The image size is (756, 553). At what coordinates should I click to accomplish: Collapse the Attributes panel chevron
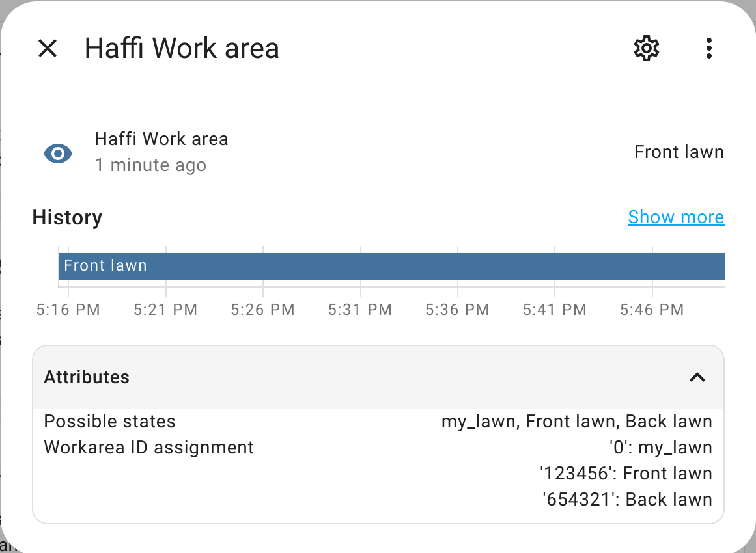(x=697, y=377)
